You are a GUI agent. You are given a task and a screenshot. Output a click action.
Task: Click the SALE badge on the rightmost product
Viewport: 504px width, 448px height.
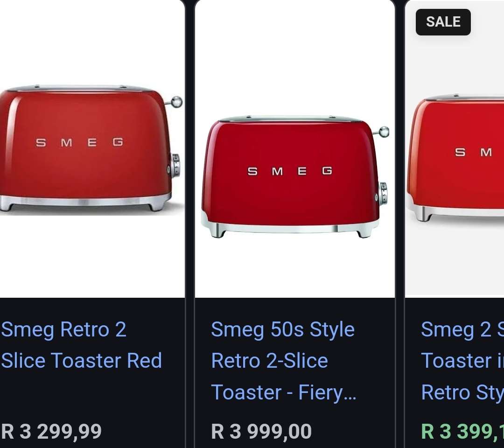(x=442, y=21)
